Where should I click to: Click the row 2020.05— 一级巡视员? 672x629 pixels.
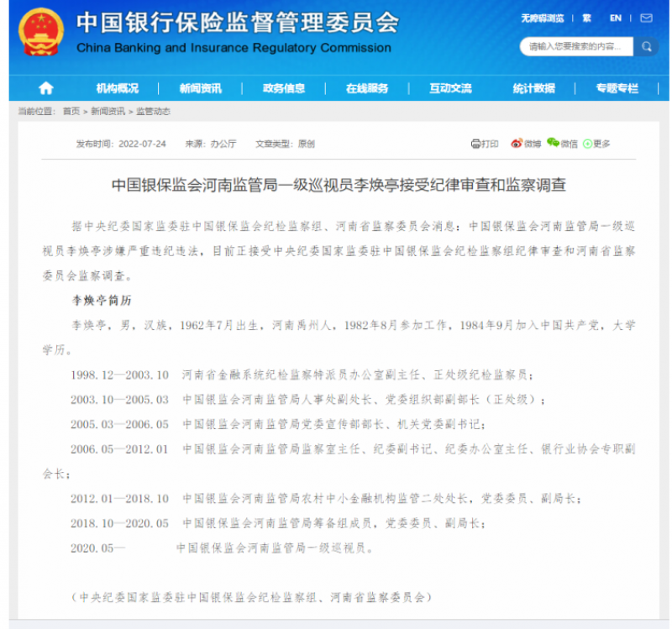click(222, 548)
